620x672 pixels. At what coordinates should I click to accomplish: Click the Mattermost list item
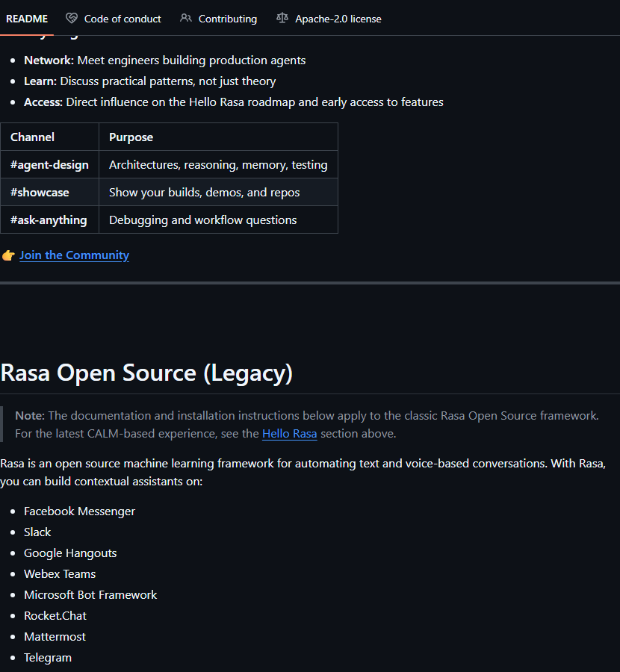pos(55,637)
